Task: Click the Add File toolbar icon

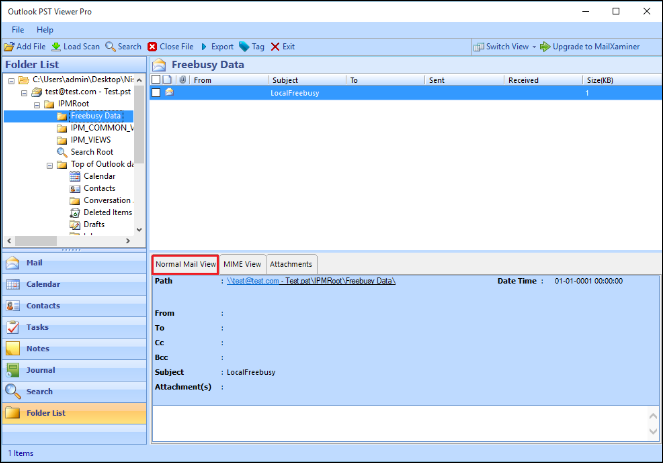Action: pos(9,47)
